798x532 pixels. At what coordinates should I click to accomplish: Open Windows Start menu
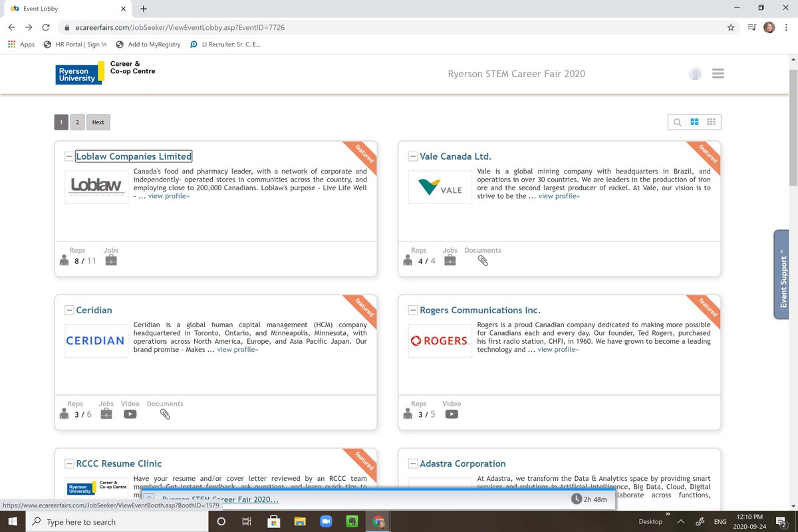[11, 521]
